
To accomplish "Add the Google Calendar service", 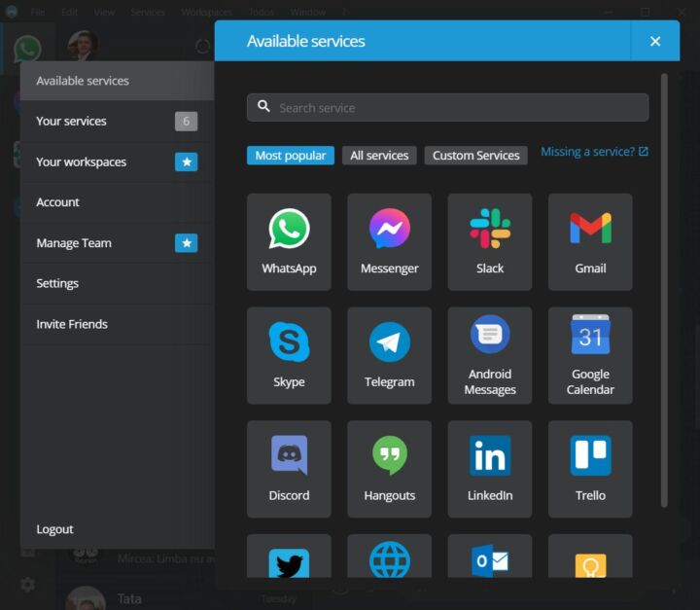I will tap(590, 355).
